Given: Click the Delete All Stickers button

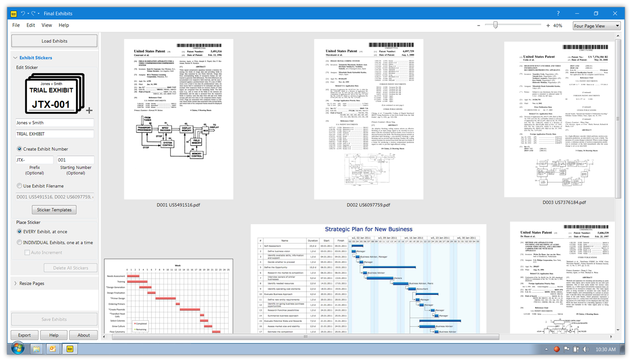Looking at the screenshot, I should coord(70,268).
